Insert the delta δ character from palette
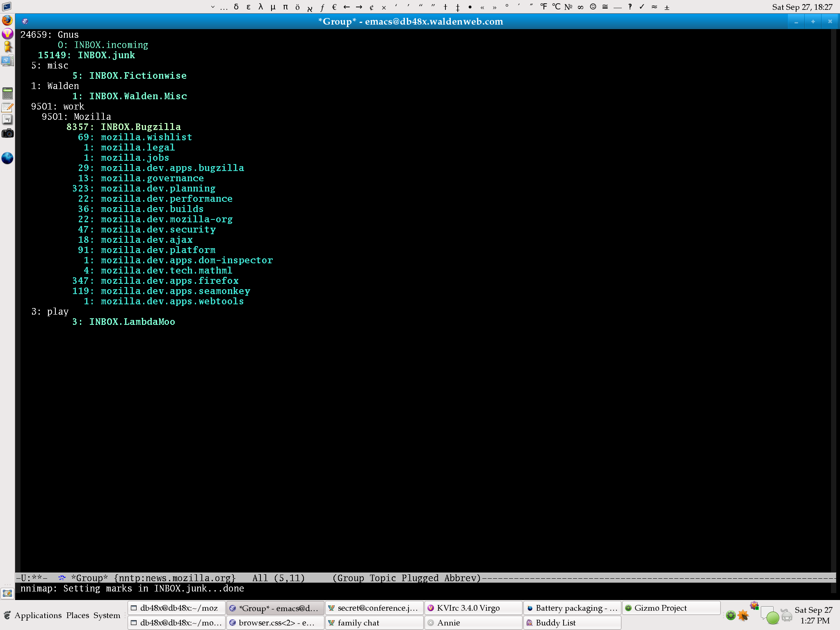The height and width of the screenshot is (630, 840). (x=236, y=7)
